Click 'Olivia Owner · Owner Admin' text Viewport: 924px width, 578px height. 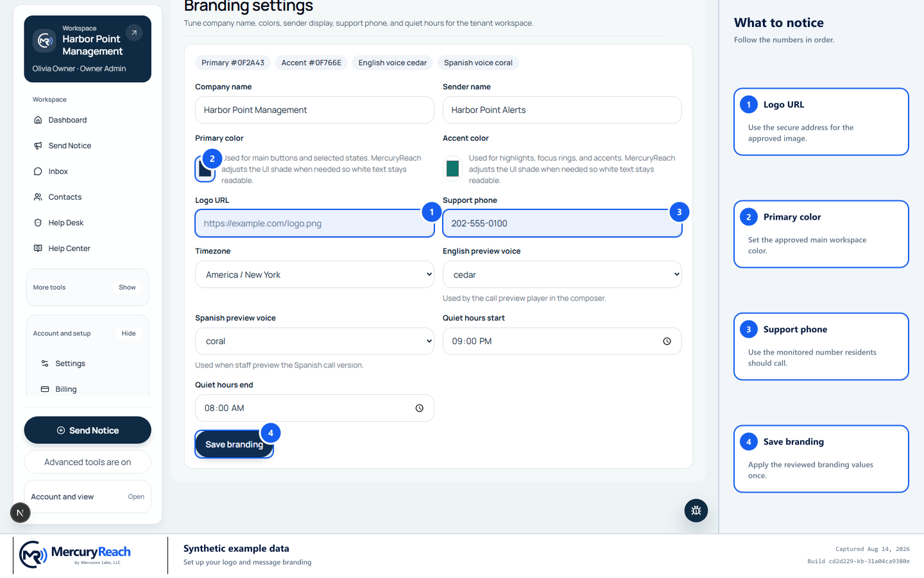pyautogui.click(x=80, y=69)
